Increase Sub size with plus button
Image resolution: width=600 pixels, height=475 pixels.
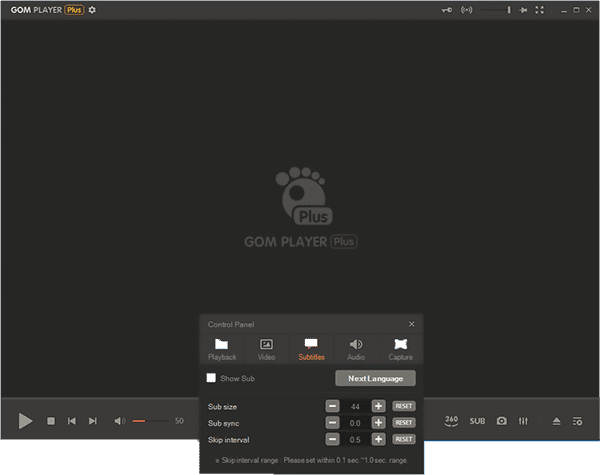378,406
